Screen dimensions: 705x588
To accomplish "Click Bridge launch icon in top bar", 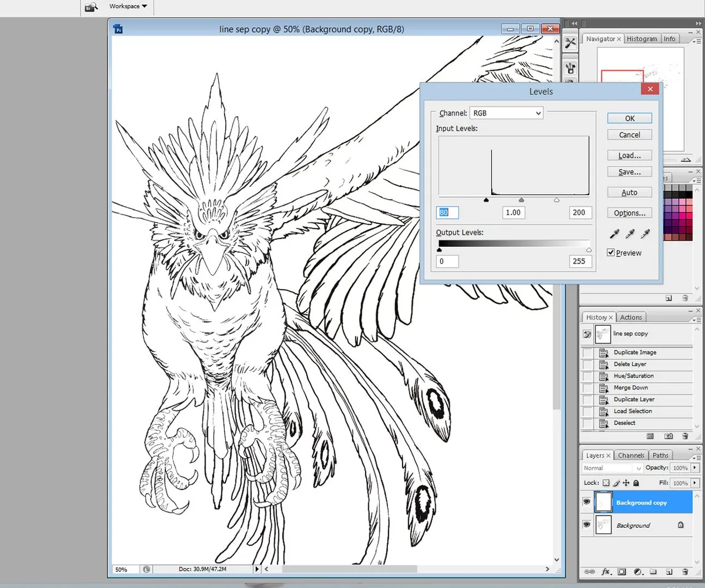I will pyautogui.click(x=91, y=7).
